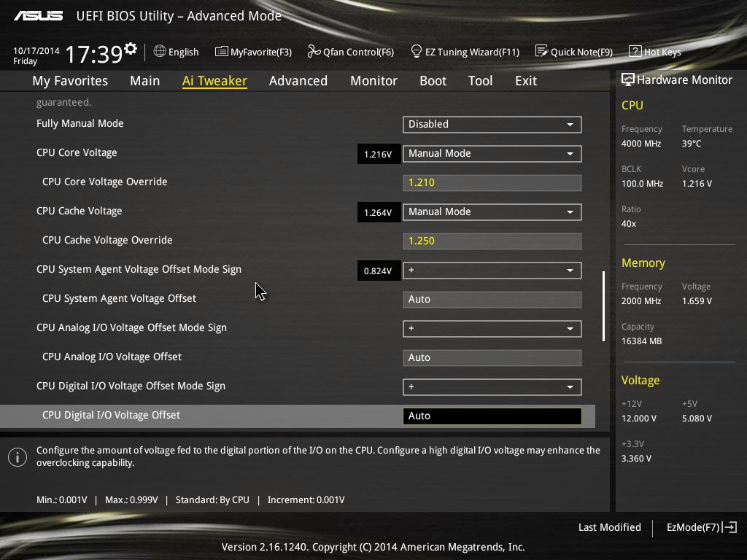Click memory capacity 16384 MB value

click(x=641, y=341)
